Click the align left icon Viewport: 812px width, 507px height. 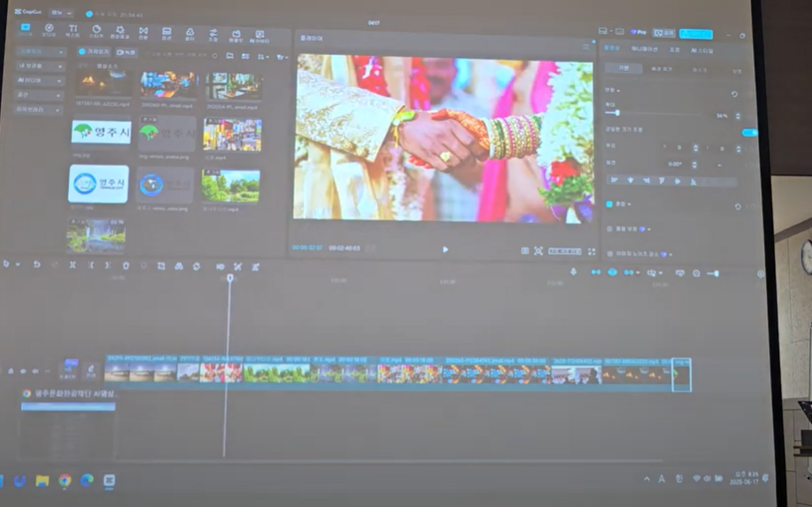[x=615, y=180]
